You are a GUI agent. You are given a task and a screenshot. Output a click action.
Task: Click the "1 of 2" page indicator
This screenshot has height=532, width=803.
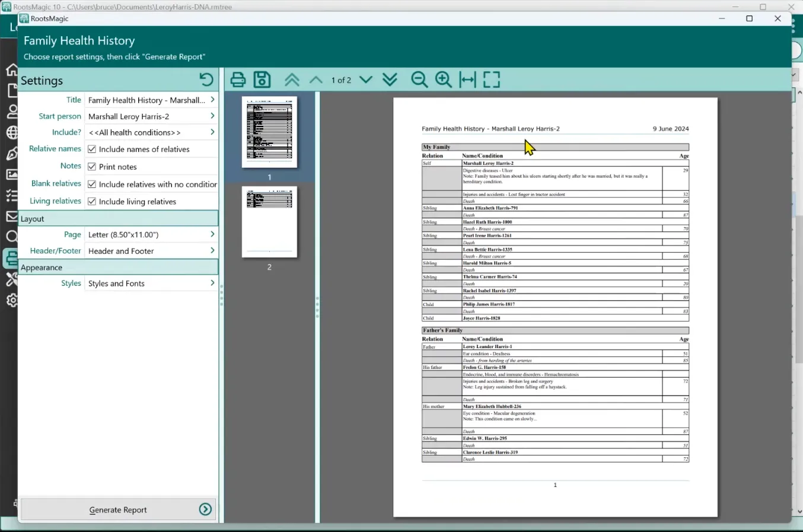pyautogui.click(x=341, y=80)
